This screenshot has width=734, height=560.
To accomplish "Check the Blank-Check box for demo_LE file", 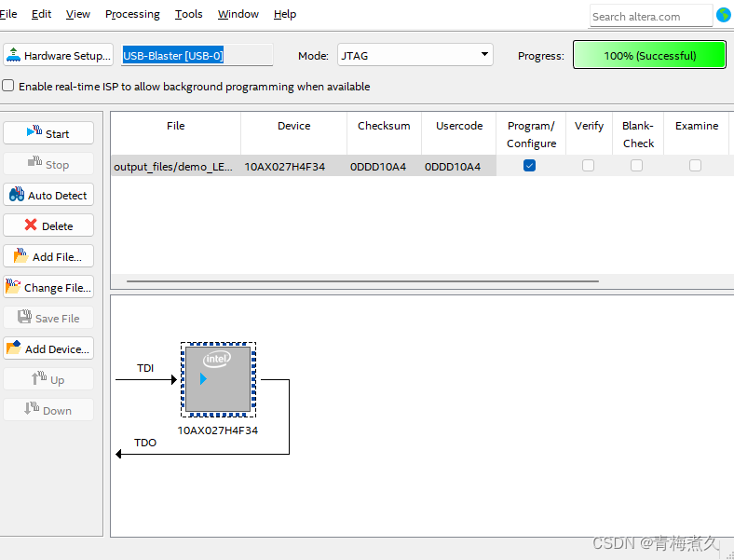I will pos(636,165).
